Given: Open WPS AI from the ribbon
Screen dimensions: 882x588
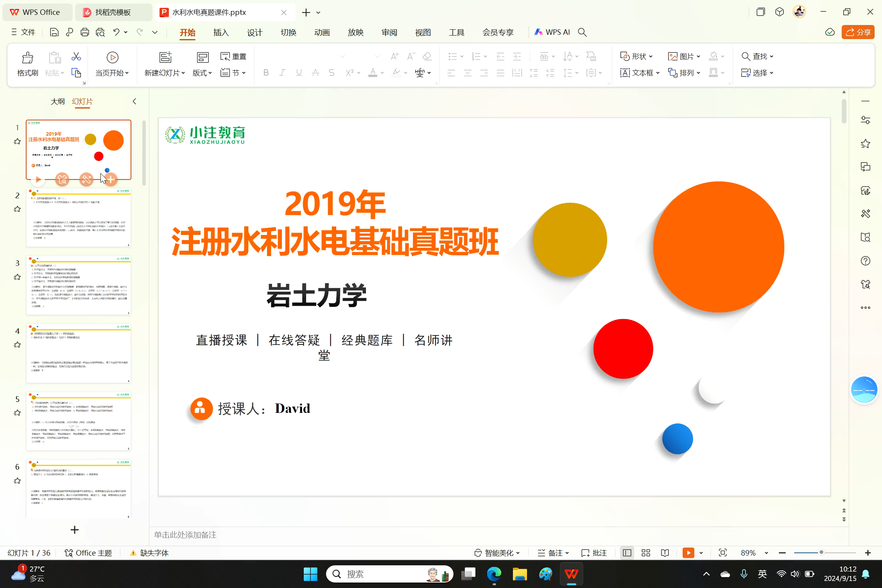Looking at the screenshot, I should click(552, 32).
